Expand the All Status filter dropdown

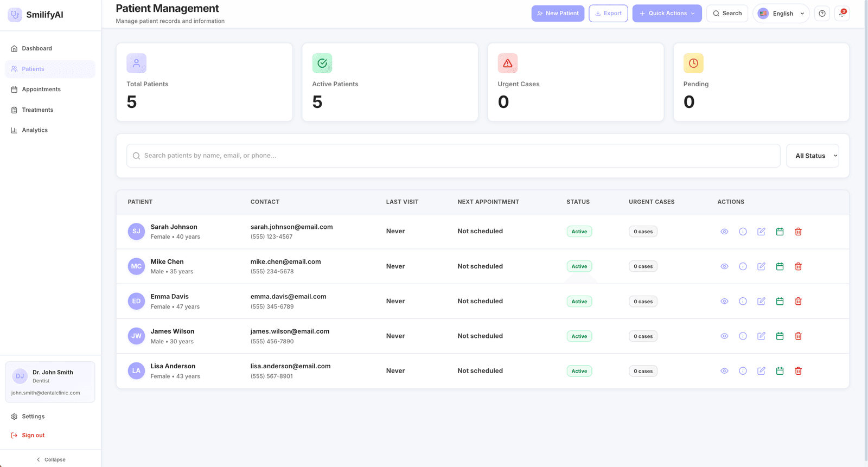click(812, 156)
